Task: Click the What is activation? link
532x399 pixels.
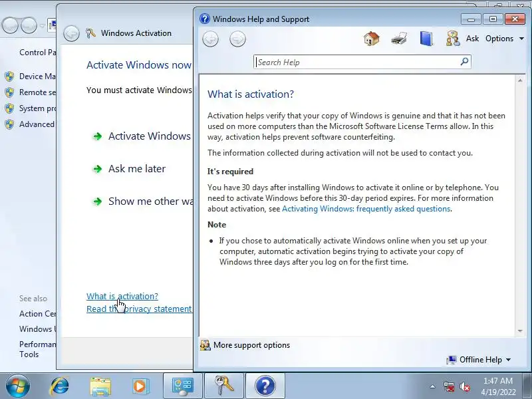Action: [x=122, y=296]
